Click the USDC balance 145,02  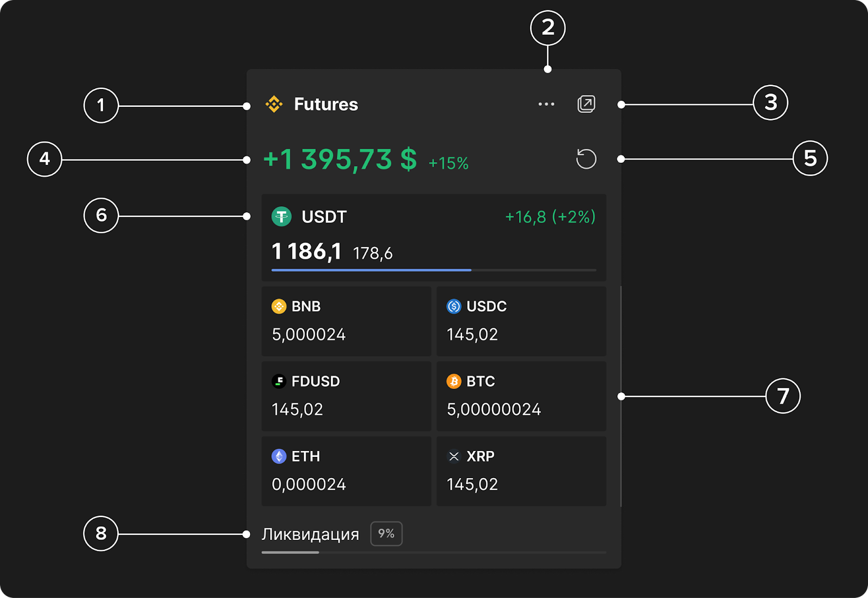click(x=472, y=334)
